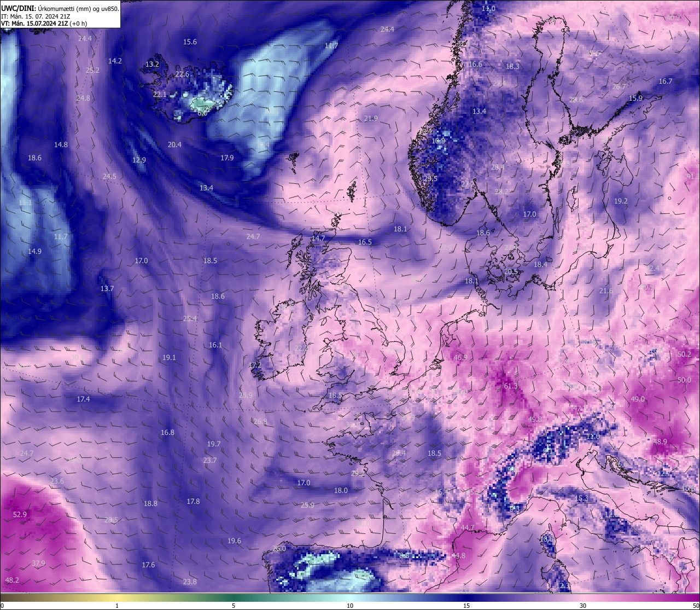Viewport: 700px width, 610px height.
Task: Click the 16.6 value over northern Norway
Action: (x=475, y=65)
